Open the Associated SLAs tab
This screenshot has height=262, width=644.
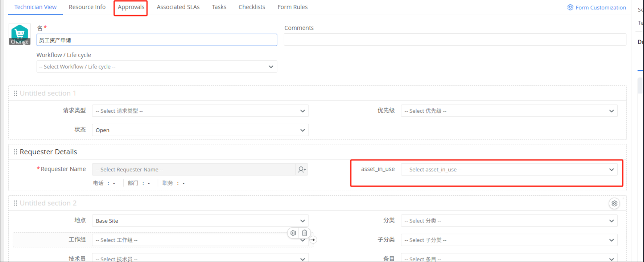click(x=178, y=7)
